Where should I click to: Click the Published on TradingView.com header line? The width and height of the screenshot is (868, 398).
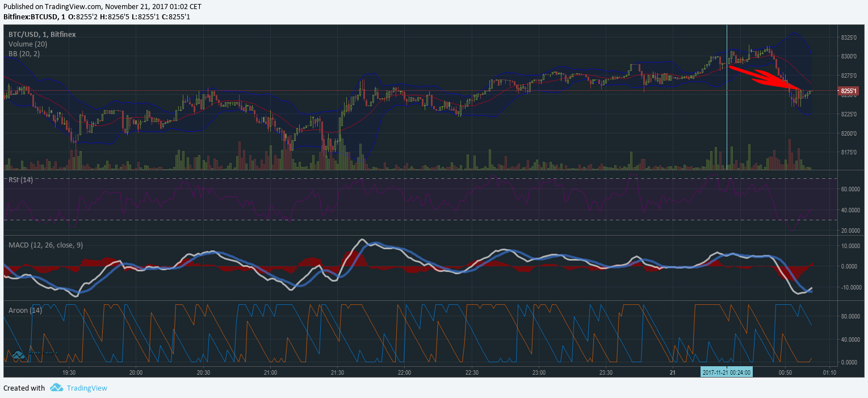pyautogui.click(x=102, y=6)
